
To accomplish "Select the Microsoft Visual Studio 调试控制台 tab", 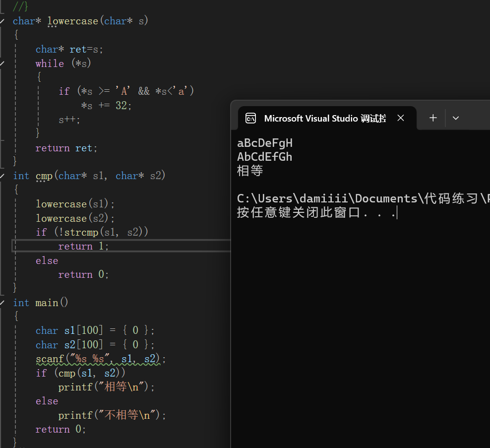I will [x=325, y=118].
